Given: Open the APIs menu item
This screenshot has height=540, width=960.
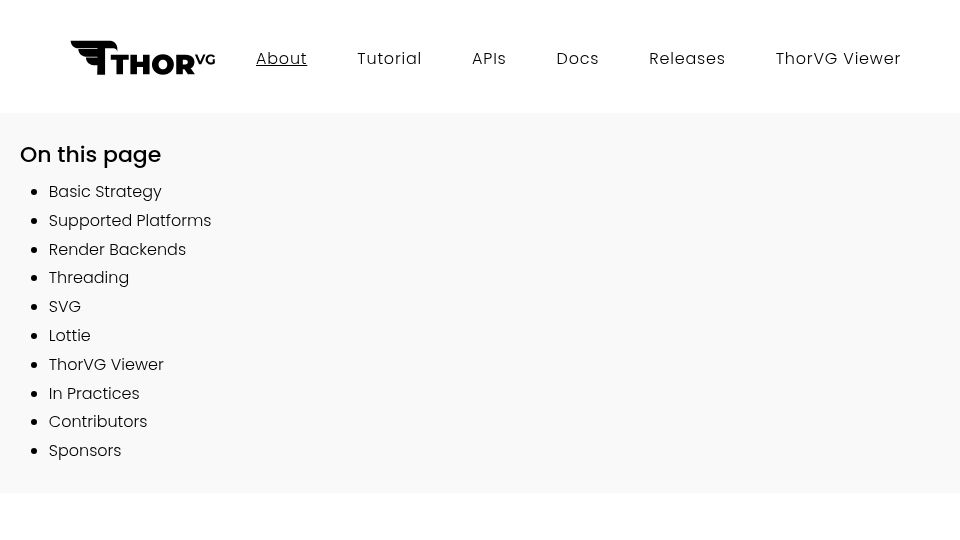Looking at the screenshot, I should pos(489,58).
